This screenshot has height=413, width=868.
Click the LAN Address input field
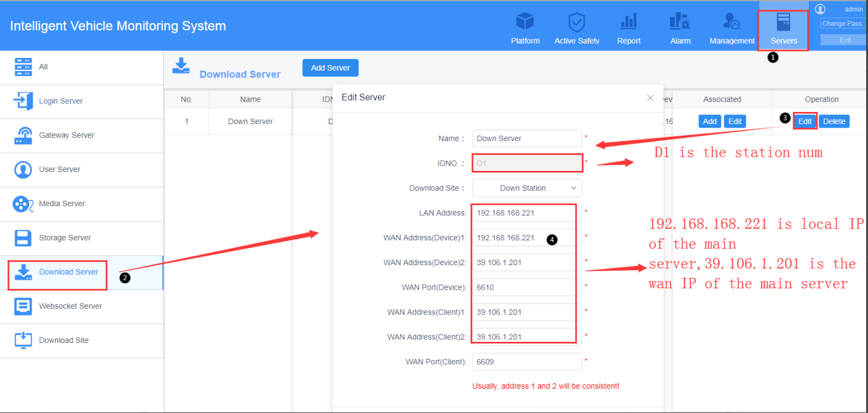[527, 213]
